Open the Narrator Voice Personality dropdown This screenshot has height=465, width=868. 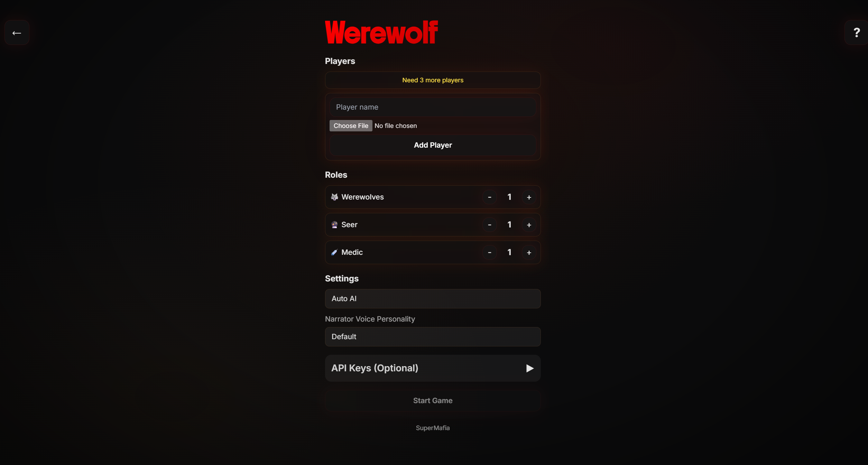433,336
